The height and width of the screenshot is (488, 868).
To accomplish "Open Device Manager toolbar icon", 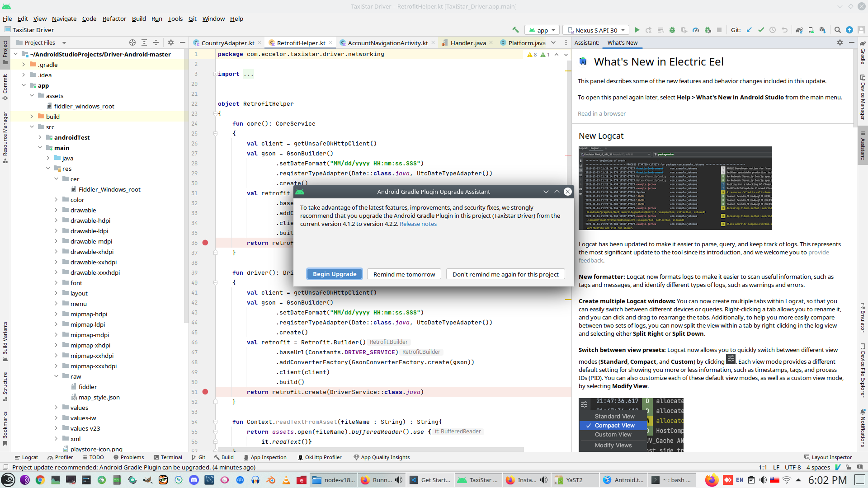I will point(811,30).
